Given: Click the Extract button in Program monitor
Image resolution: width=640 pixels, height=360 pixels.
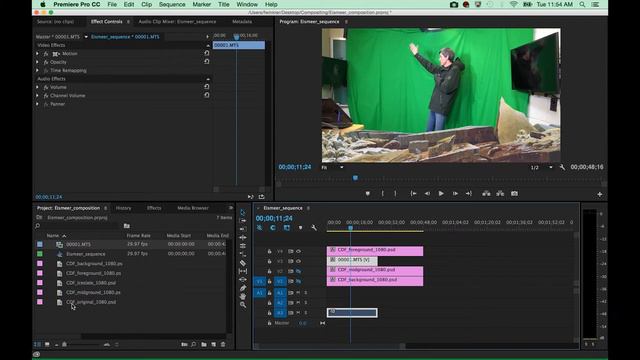Looking at the screenshot, I should 500,193.
